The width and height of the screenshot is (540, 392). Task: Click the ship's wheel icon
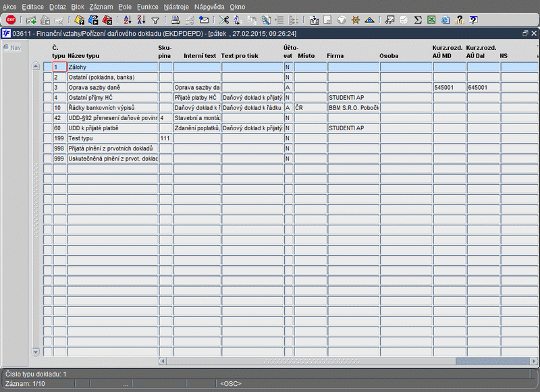coord(356,20)
